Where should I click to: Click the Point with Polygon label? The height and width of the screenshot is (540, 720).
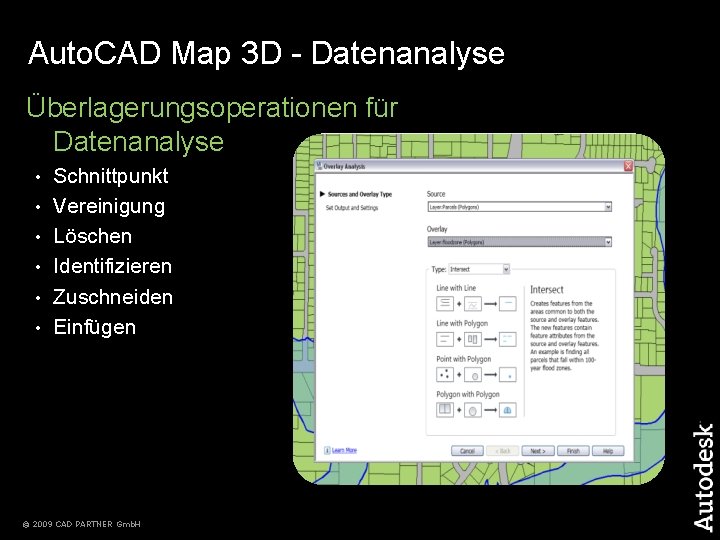[x=463, y=359]
